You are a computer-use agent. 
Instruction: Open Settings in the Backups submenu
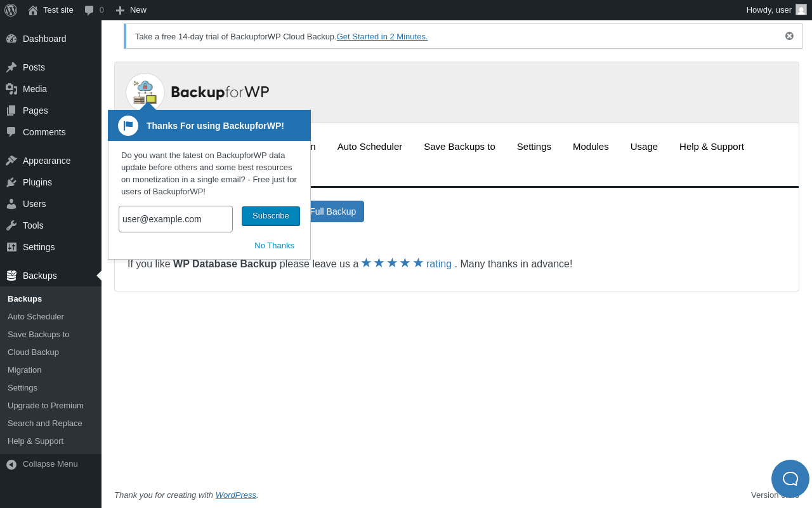22,388
